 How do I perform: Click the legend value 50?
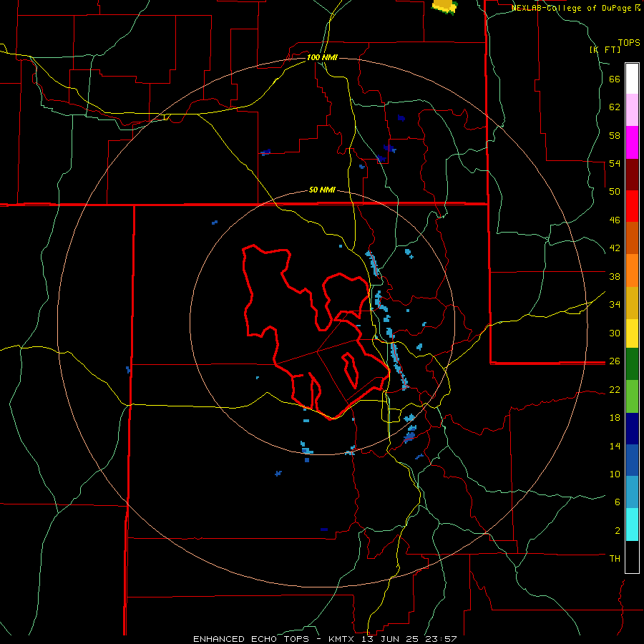pyautogui.click(x=615, y=192)
